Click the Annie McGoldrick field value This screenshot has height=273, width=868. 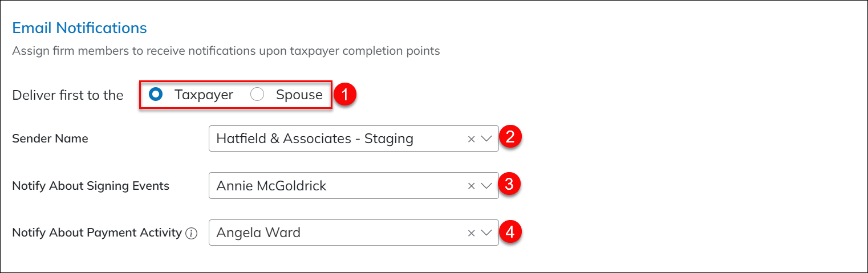coord(271,185)
